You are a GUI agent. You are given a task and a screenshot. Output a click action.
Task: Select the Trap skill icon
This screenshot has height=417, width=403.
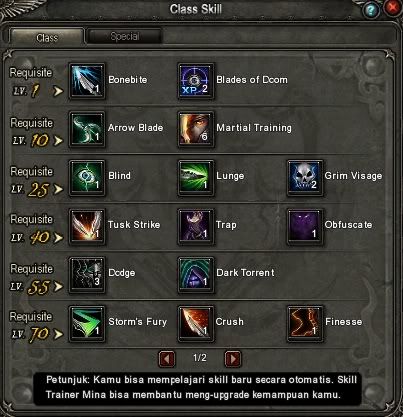point(196,226)
